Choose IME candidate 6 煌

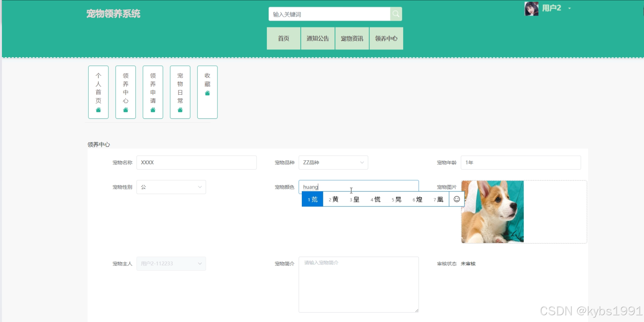(x=418, y=199)
